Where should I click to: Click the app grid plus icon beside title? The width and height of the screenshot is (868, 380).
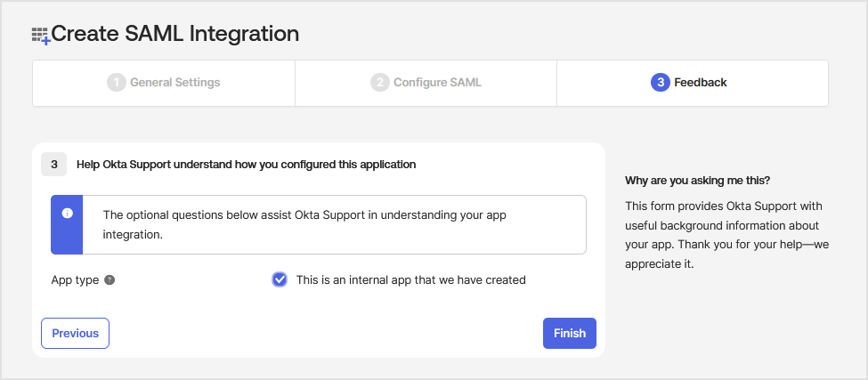41,36
